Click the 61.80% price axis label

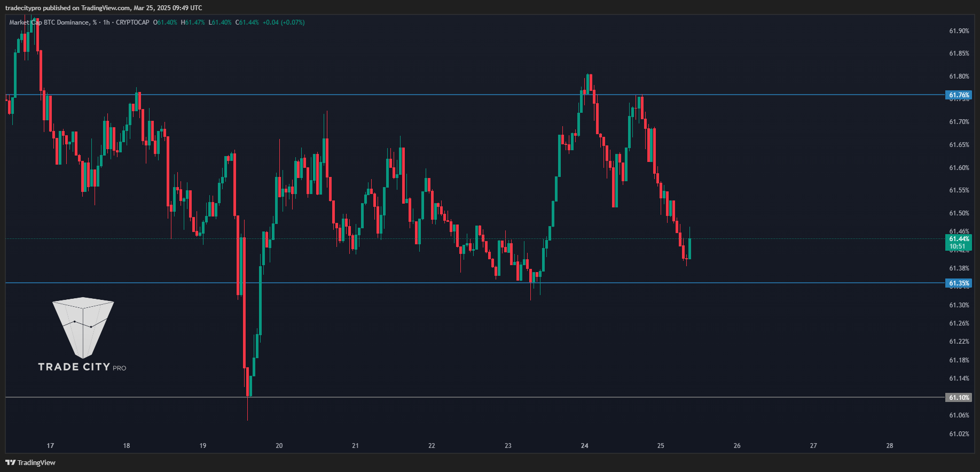click(959, 76)
